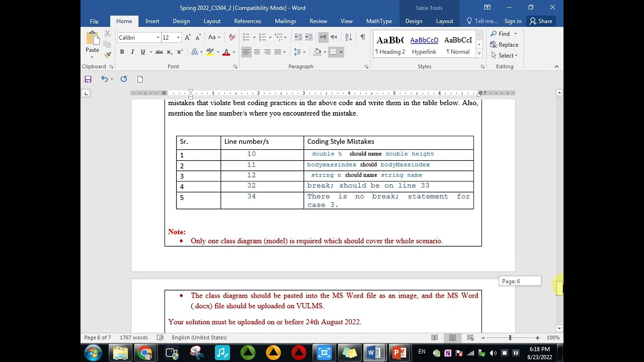
Task: Expand numbering list dropdown arrow
Action: tap(270, 37)
